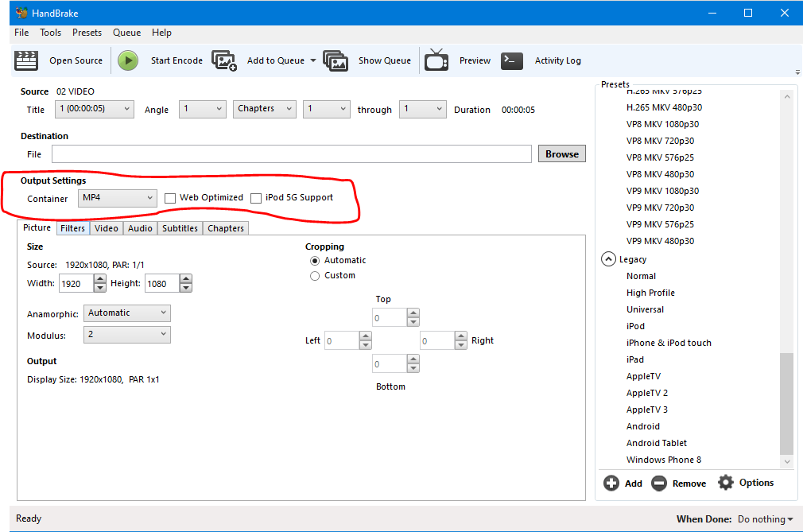Click the Browse button
This screenshot has height=532, width=803.
pos(562,153)
